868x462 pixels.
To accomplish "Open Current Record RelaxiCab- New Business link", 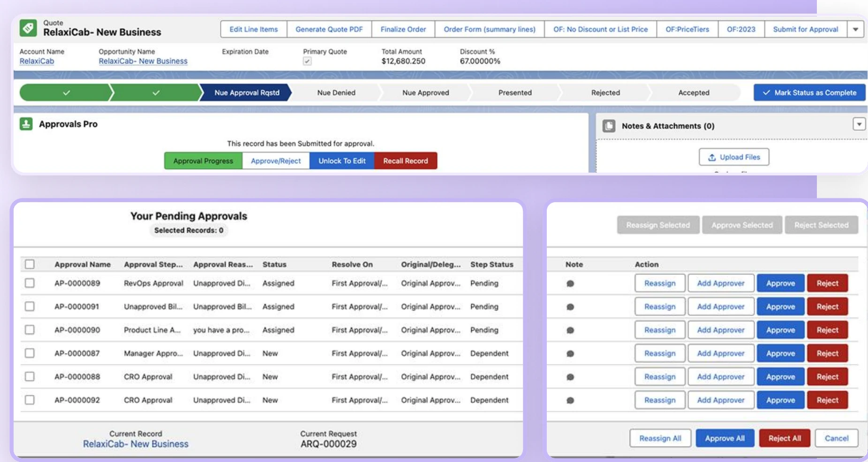I will 136,444.
